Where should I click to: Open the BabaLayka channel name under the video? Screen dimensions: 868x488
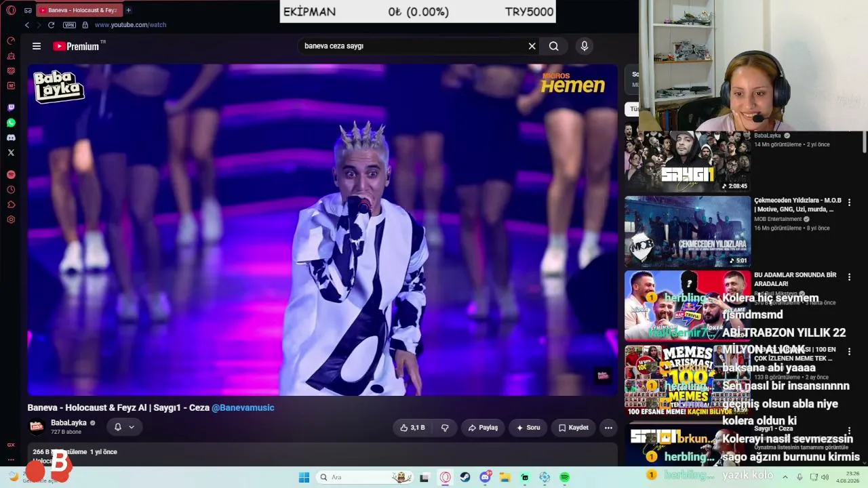[68, 423]
